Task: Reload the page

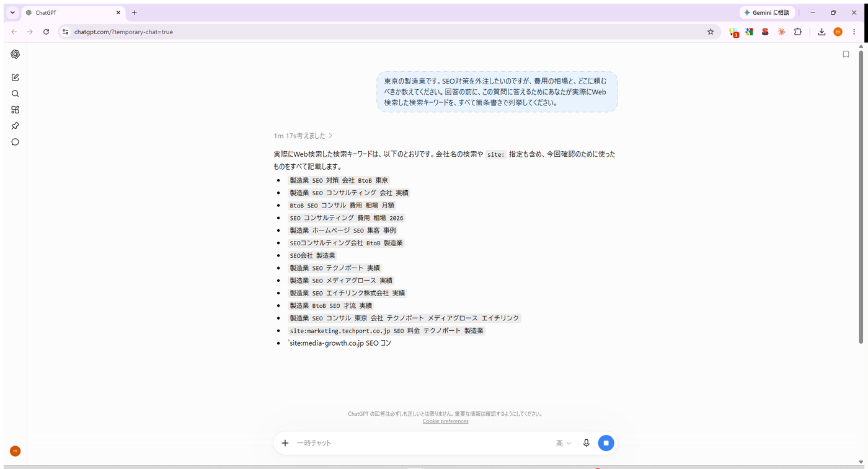Action: tap(46, 32)
